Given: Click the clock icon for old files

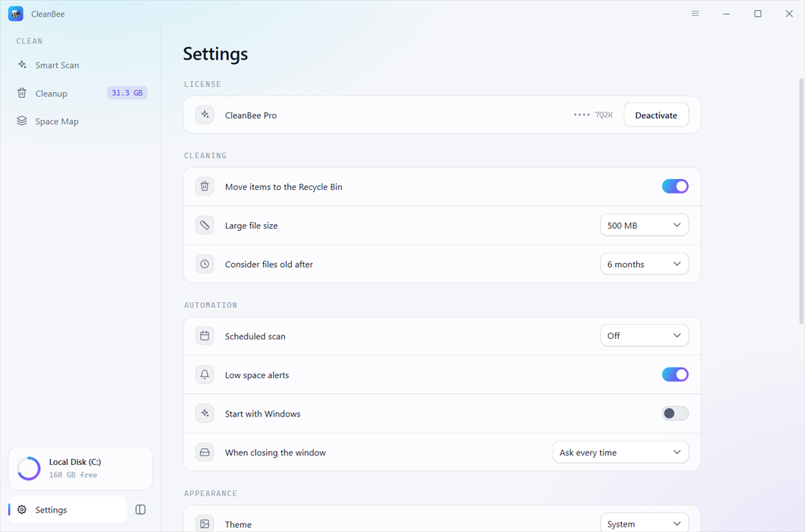Looking at the screenshot, I should 205,264.
